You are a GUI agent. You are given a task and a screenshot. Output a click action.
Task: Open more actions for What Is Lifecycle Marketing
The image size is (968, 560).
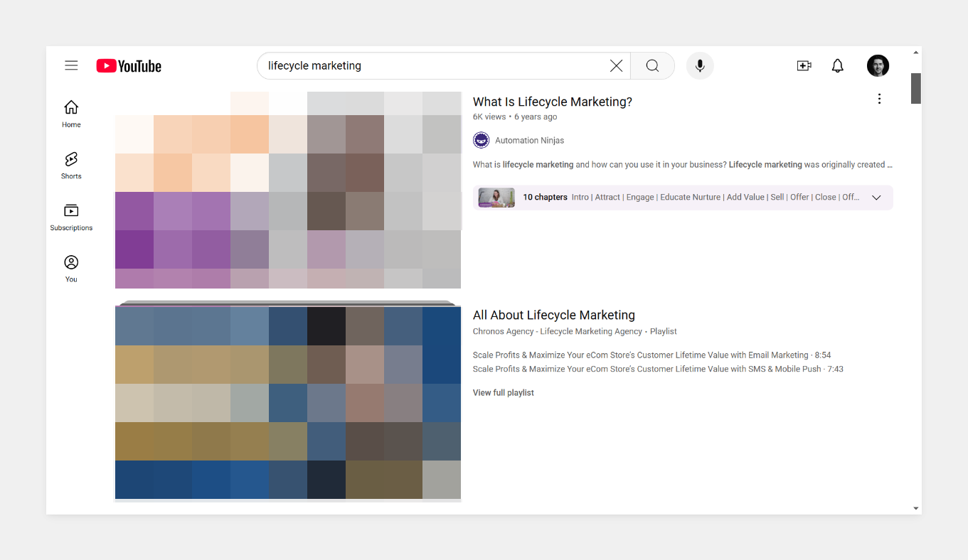point(879,99)
